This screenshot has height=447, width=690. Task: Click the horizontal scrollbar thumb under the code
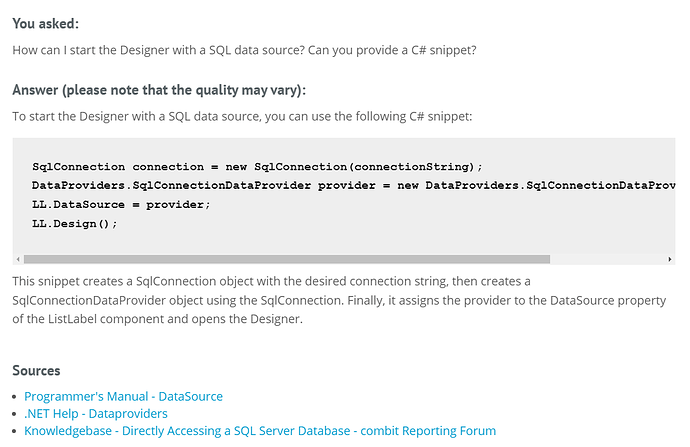286,259
